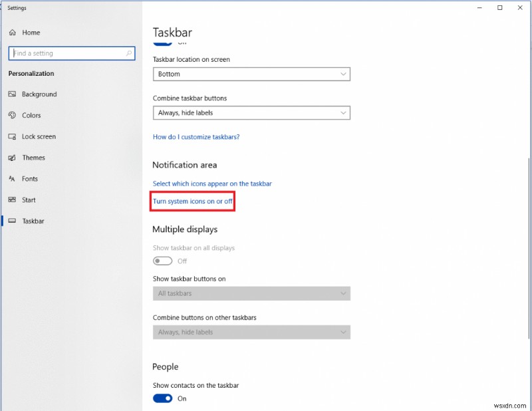Open the Taskbar location dropdown
The height and width of the screenshot is (411, 532).
251,74
